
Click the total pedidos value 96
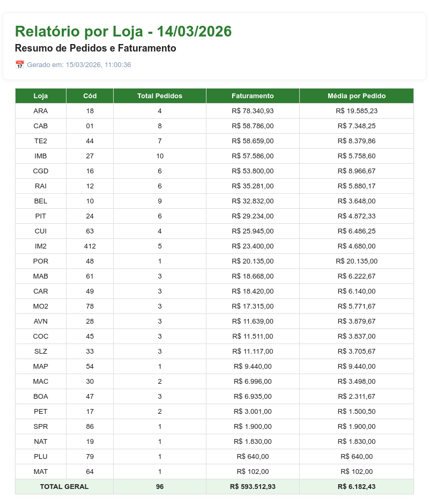click(160, 487)
